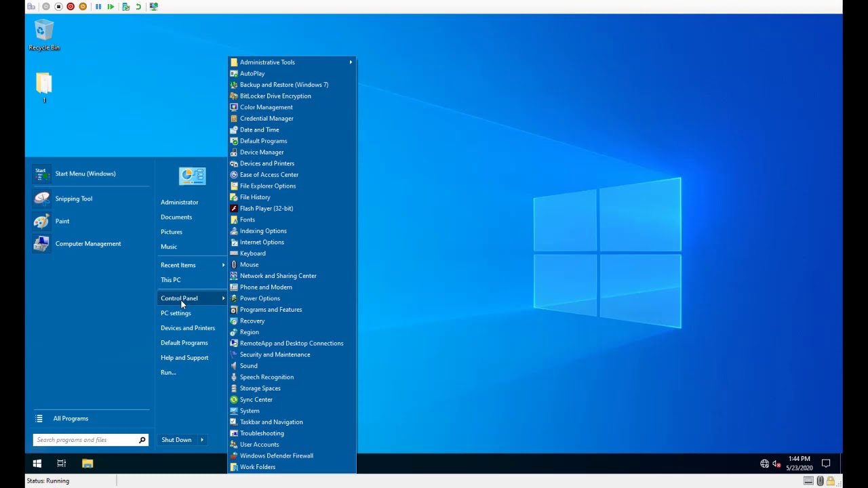Open the Windows Start button on taskbar
This screenshot has width=868, height=488.
click(37, 464)
